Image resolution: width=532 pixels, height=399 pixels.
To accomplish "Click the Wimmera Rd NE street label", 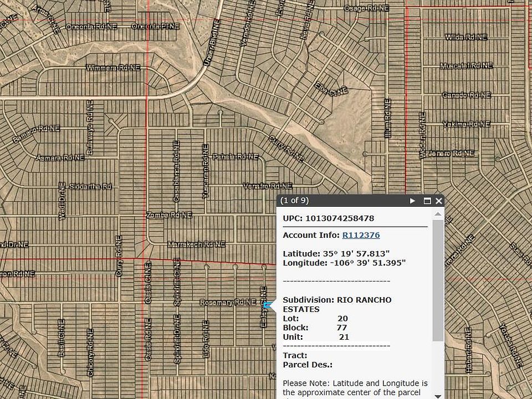I will pos(113,68).
